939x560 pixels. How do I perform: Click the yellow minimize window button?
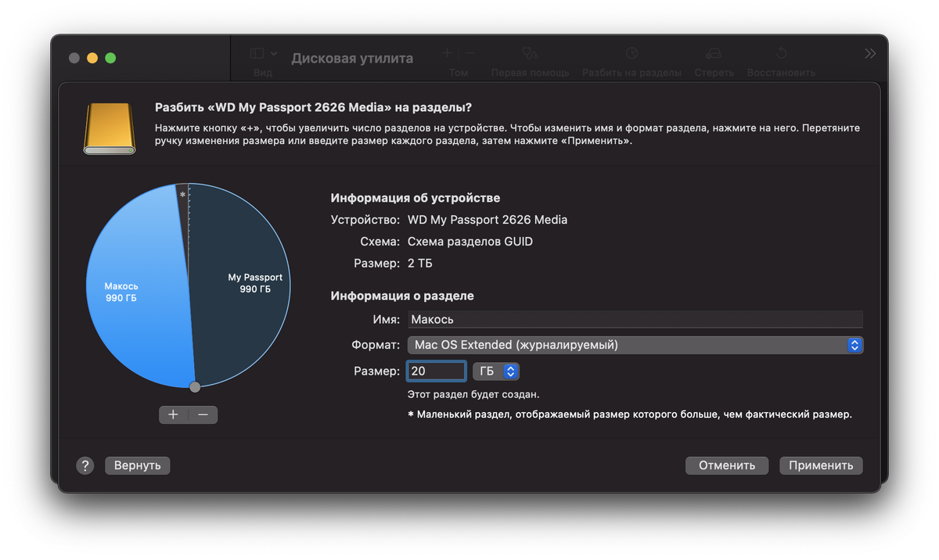coord(92,58)
